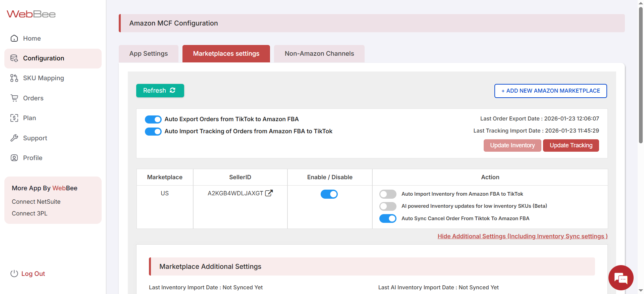Disable Auto Export Orders to Amazon FBA
The image size is (644, 294).
click(153, 119)
